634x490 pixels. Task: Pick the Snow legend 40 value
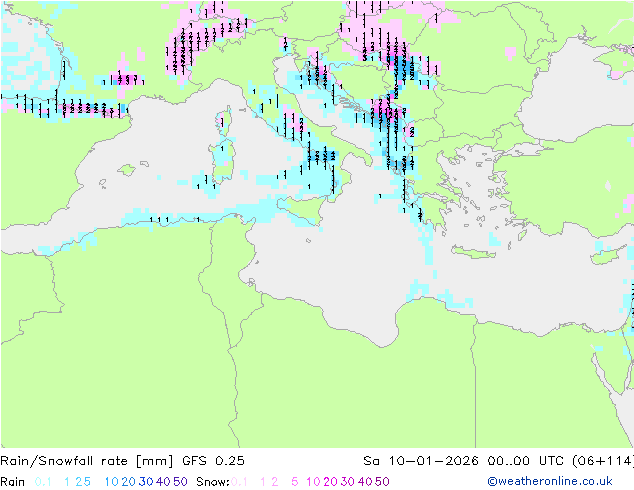pos(365,482)
